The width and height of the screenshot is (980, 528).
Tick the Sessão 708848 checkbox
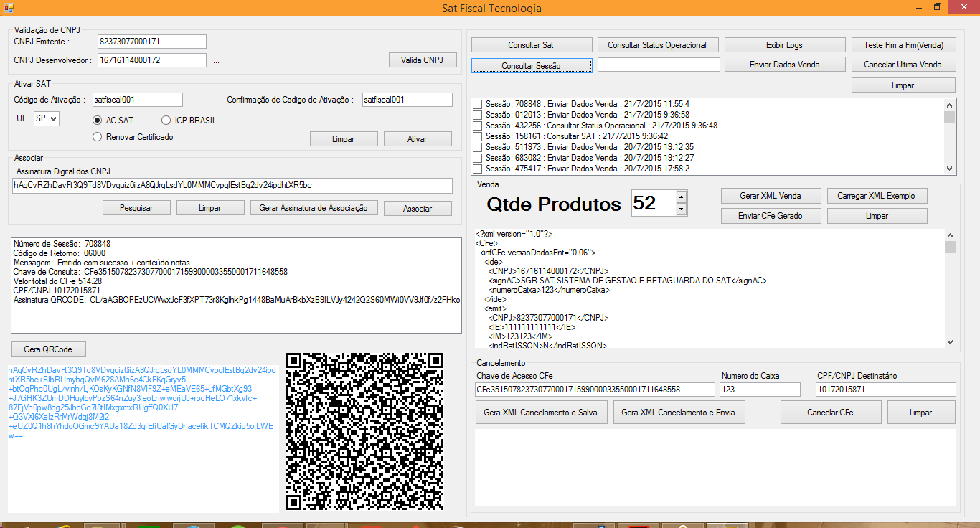(x=477, y=104)
